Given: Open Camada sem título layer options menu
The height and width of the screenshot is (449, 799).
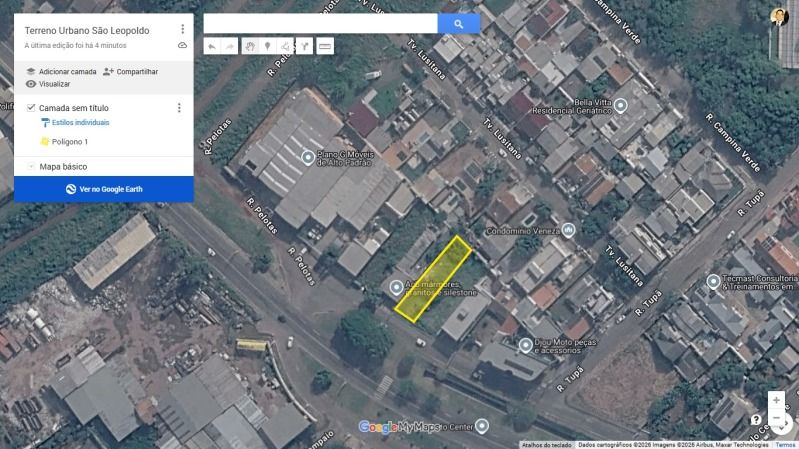Looking at the screenshot, I should [179, 108].
